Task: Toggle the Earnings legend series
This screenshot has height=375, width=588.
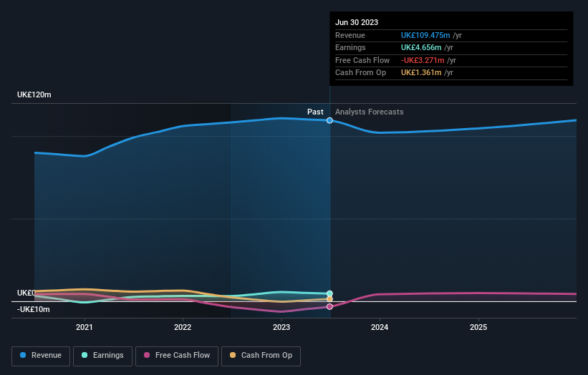Action: [x=102, y=356]
